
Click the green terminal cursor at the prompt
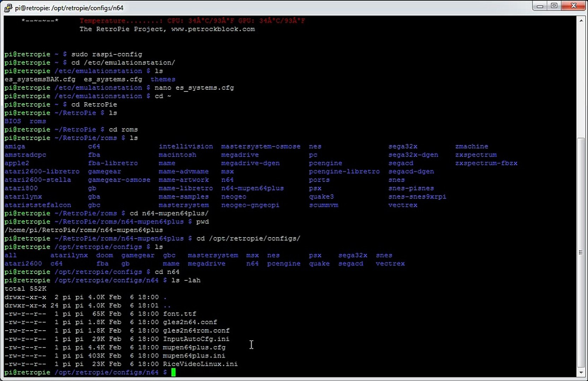pyautogui.click(x=173, y=372)
